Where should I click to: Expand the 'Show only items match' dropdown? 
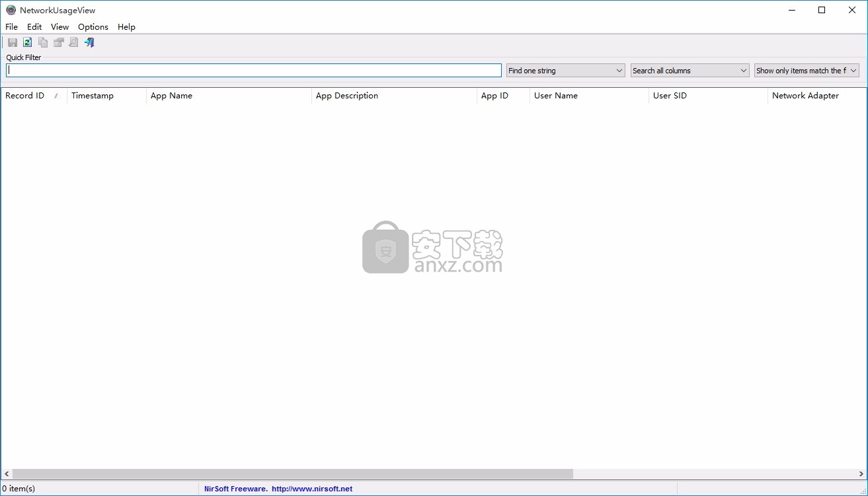[807, 71]
